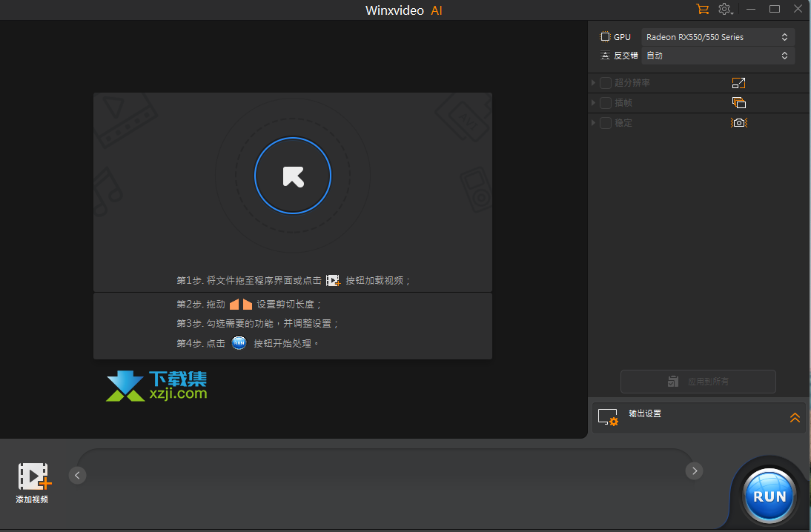Image resolution: width=811 pixels, height=532 pixels.
Task: Click the central drop-file arrow circle
Action: [x=293, y=176]
